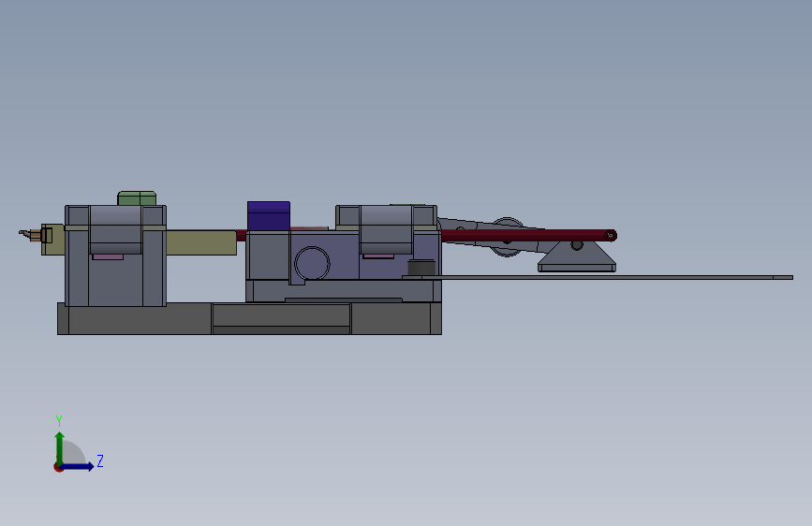The width and height of the screenshot is (812, 526).
Task: Click the round end cap of red rod
Action: [x=610, y=236]
